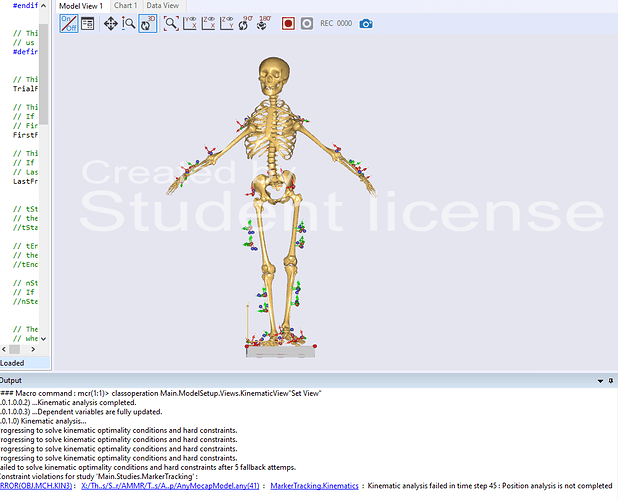Click the grey force plate under the skeleton
Viewport: 618px width, 500px height.
pos(280,351)
